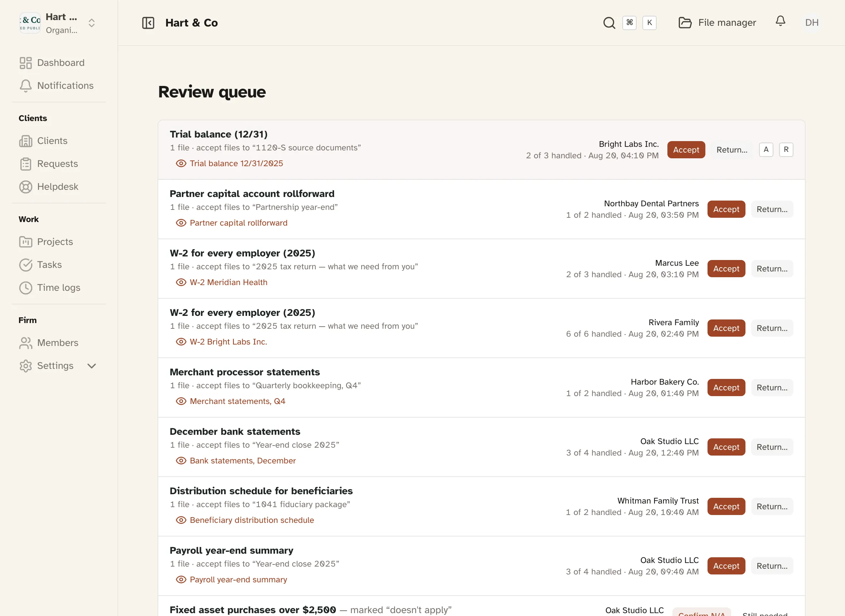Accept Trial balance from Bright Labs Inc.

pyautogui.click(x=686, y=150)
